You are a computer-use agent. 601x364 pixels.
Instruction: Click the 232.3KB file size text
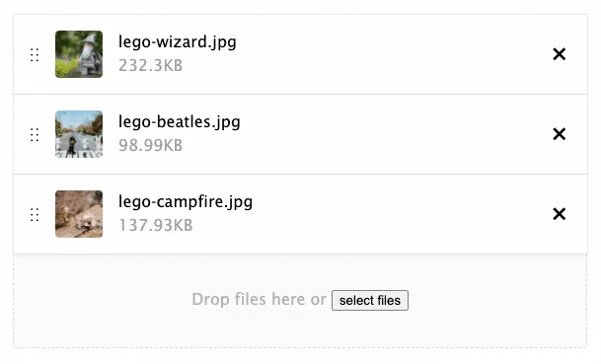click(150, 65)
